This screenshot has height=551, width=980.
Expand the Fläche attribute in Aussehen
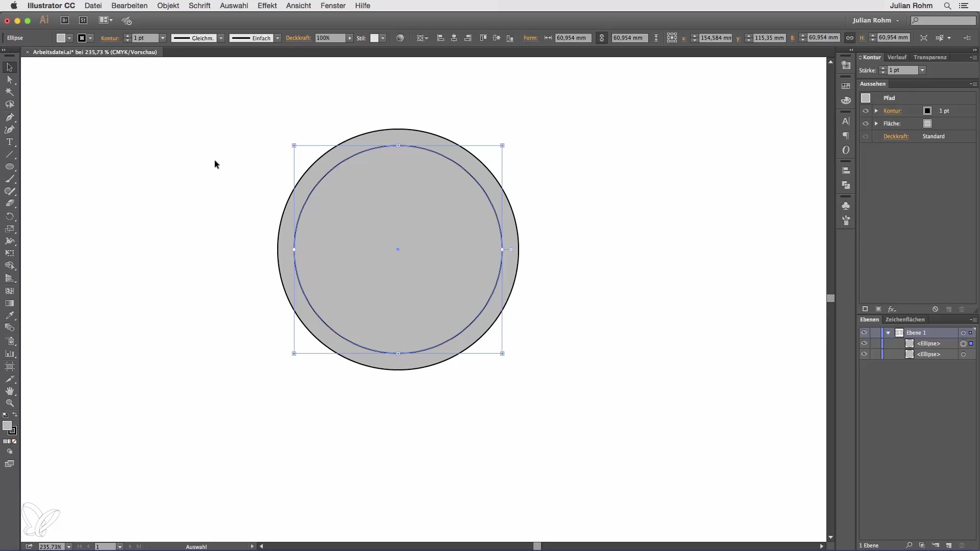coord(876,123)
